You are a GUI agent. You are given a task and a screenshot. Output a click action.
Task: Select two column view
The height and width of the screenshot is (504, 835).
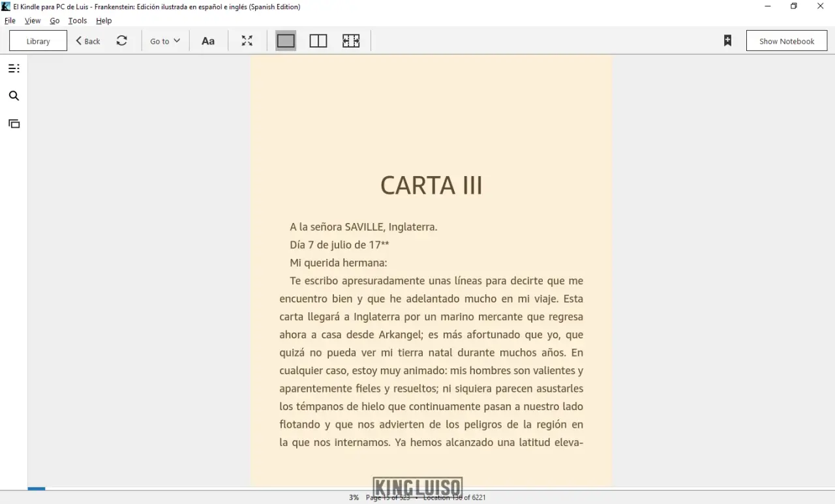pyautogui.click(x=318, y=40)
